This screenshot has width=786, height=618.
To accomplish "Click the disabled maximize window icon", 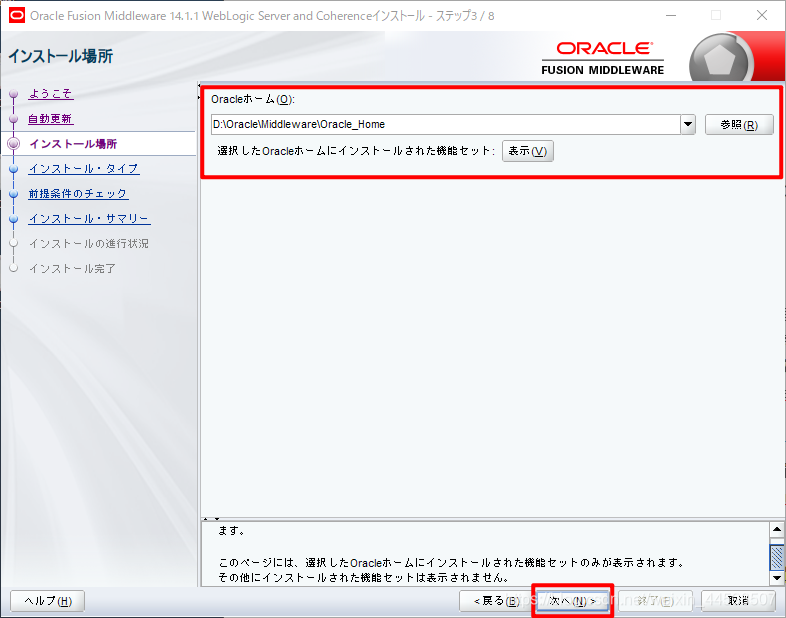I will coord(716,16).
